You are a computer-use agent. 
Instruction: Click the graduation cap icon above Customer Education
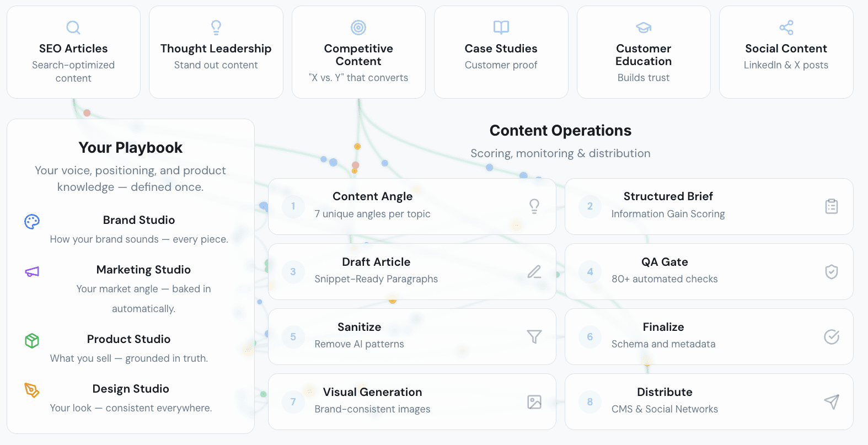644,28
